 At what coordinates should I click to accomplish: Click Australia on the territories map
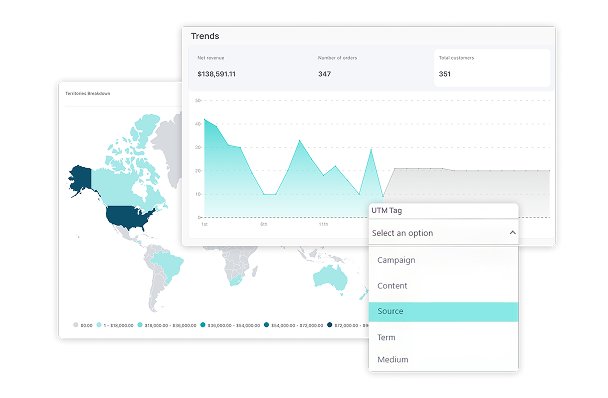pos(331,277)
